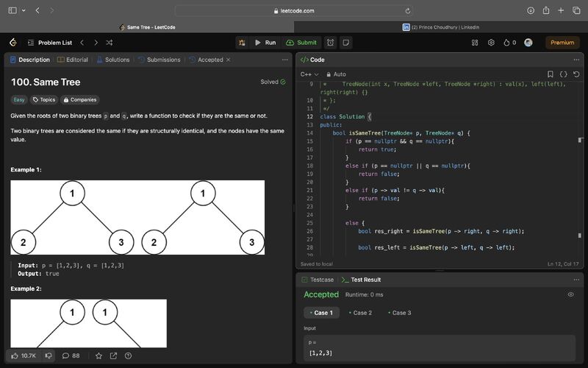Screen dimensions: 588x368
Task: Shuffle to a random problem
Action: (108, 43)
